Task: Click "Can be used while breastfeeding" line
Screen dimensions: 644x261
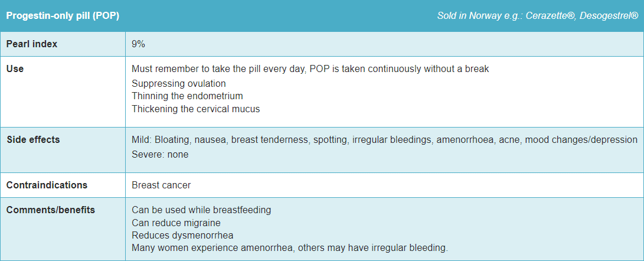Action: tap(201, 210)
